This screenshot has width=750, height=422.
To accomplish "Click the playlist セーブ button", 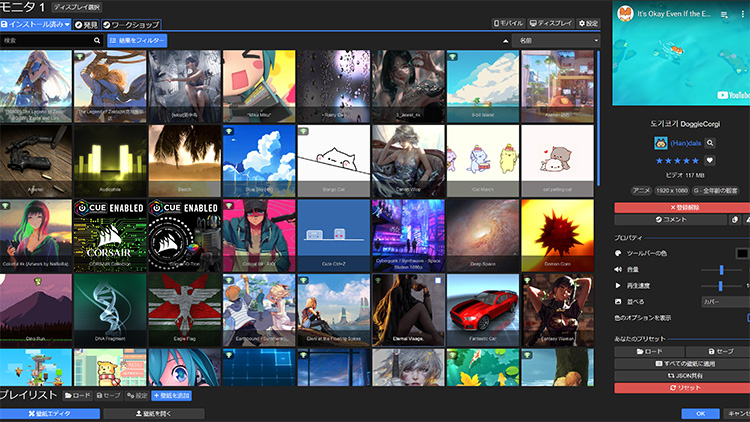I will pos(108,396).
